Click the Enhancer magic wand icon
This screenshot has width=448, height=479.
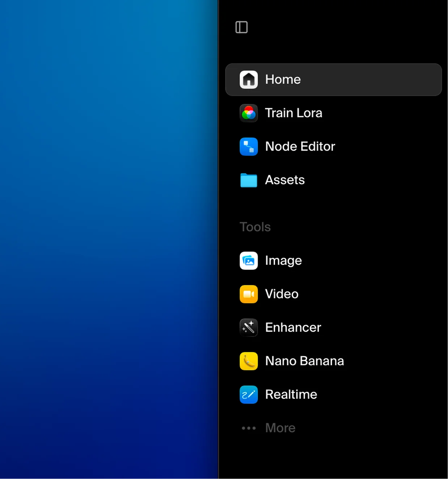point(249,327)
